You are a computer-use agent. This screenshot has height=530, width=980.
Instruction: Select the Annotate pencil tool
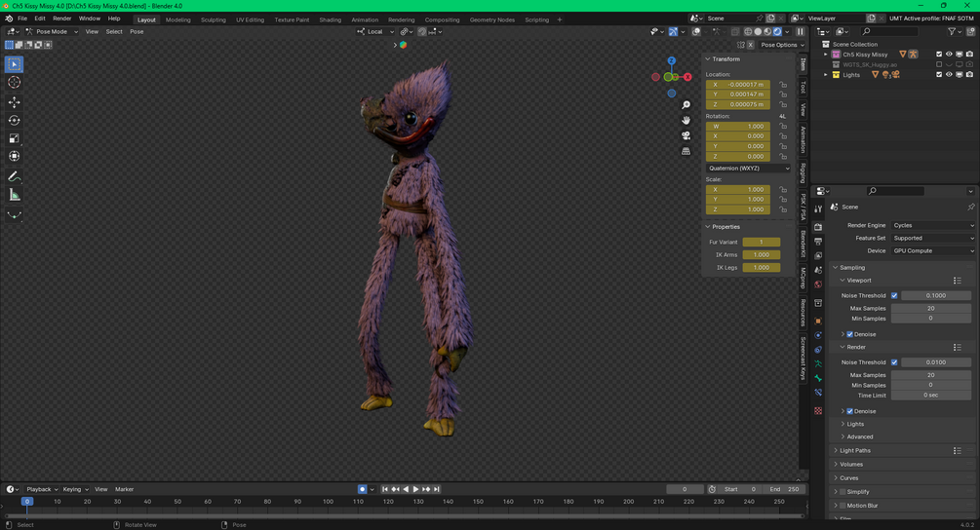pos(14,176)
